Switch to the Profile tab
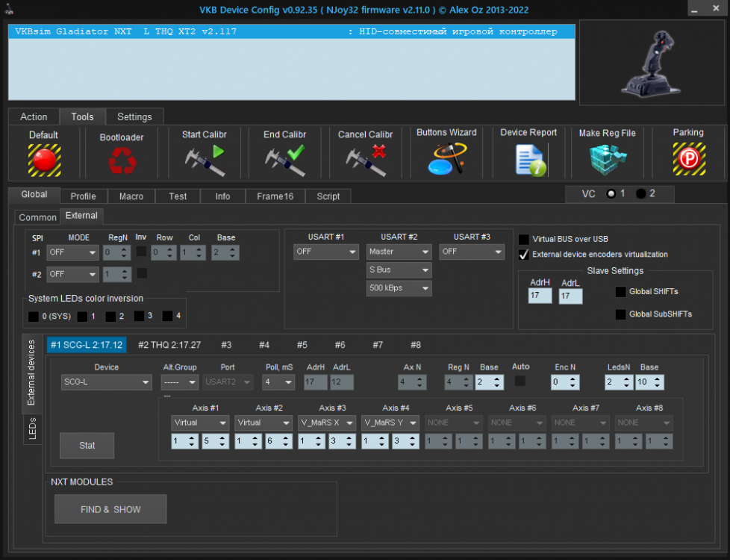The image size is (730, 560). [83, 196]
